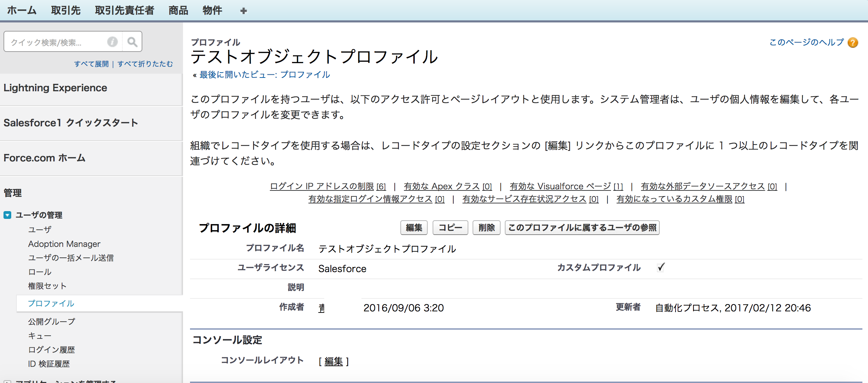
Task: Click すべて折りたたむ link
Action: pyautogui.click(x=145, y=64)
